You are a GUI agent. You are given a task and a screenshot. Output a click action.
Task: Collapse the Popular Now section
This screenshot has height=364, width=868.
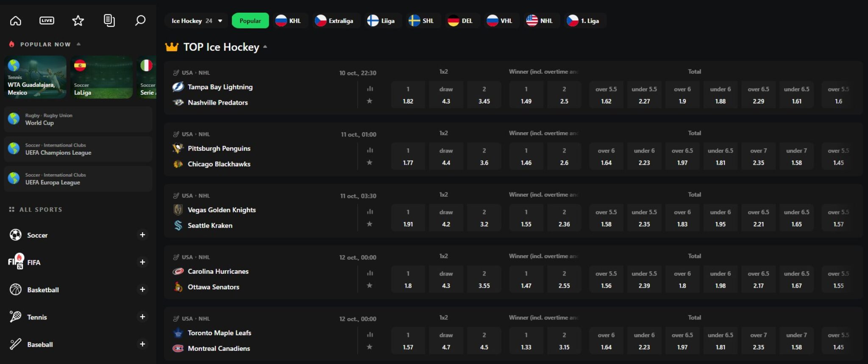click(x=78, y=44)
